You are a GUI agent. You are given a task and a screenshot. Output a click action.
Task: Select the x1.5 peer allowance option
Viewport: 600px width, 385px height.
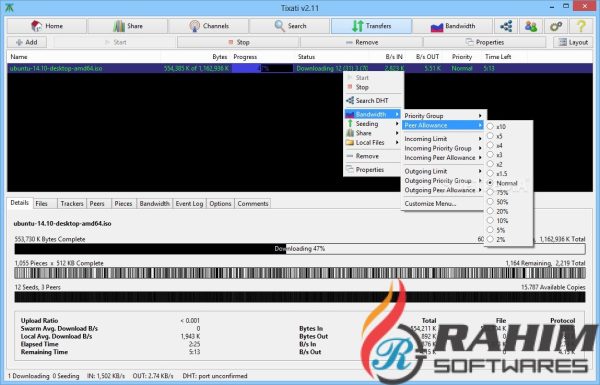point(508,173)
